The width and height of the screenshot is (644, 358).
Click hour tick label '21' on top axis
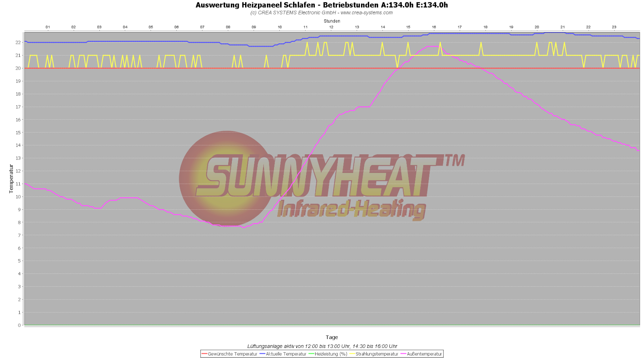(x=563, y=27)
